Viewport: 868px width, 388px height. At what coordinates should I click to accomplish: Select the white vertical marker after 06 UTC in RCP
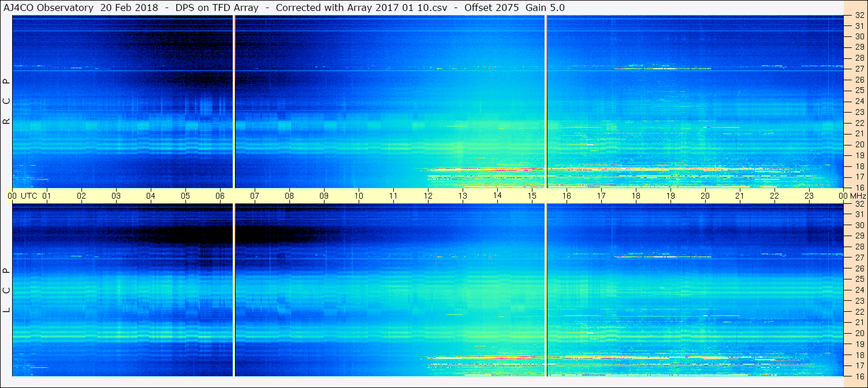[234, 102]
